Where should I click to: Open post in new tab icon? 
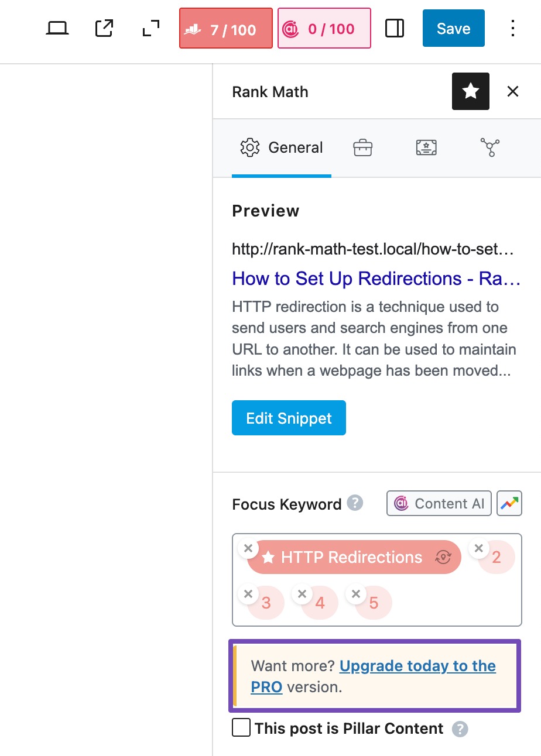point(104,28)
